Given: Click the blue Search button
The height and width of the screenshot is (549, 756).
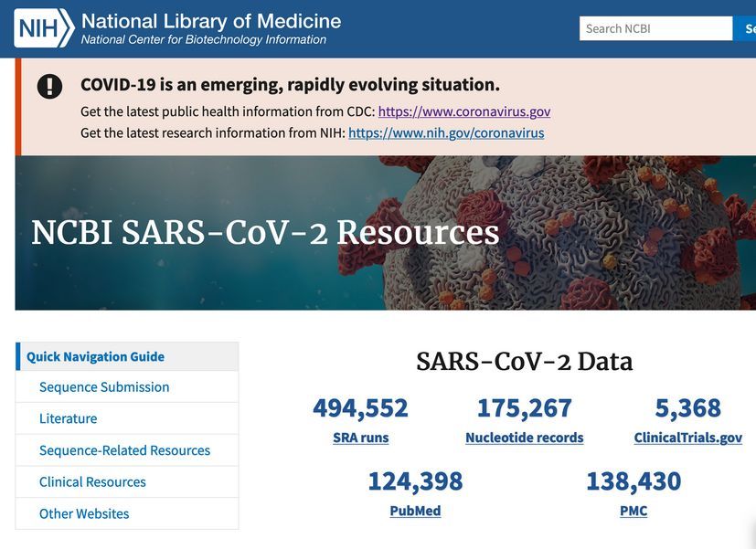Looking at the screenshot, I should pyautogui.click(x=745, y=28).
